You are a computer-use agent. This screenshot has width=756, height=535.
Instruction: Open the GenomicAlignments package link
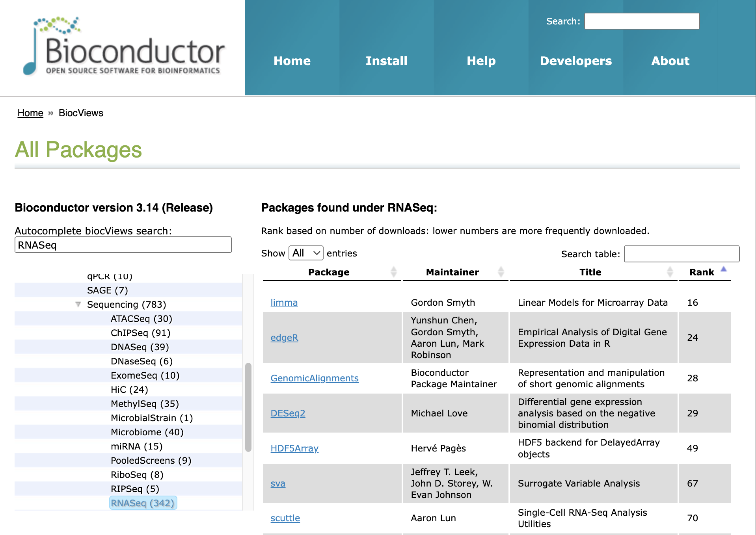pos(314,378)
